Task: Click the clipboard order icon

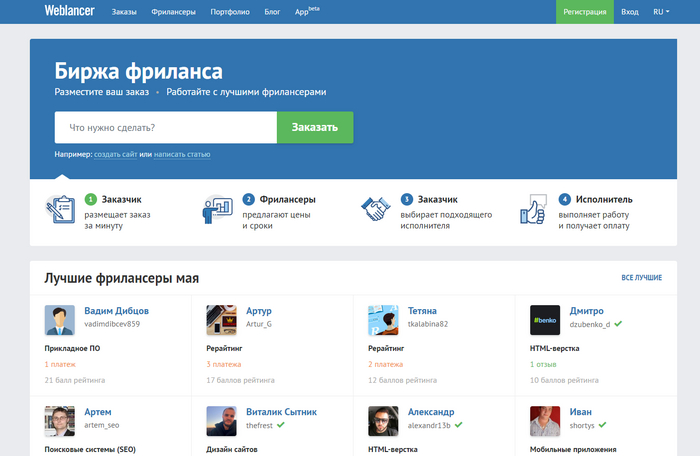Action: pyautogui.click(x=60, y=209)
